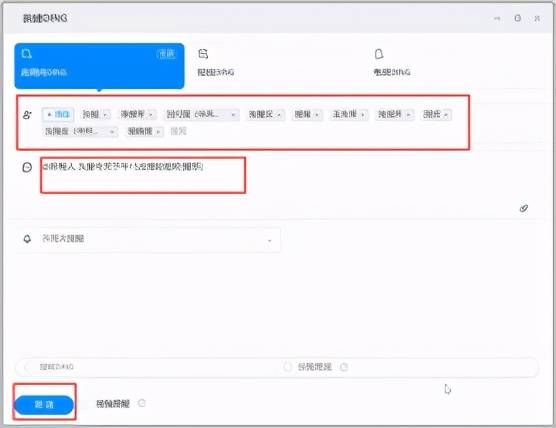The image size is (556, 428).
Task: Click the paperclip attachment icon
Action: (523, 209)
